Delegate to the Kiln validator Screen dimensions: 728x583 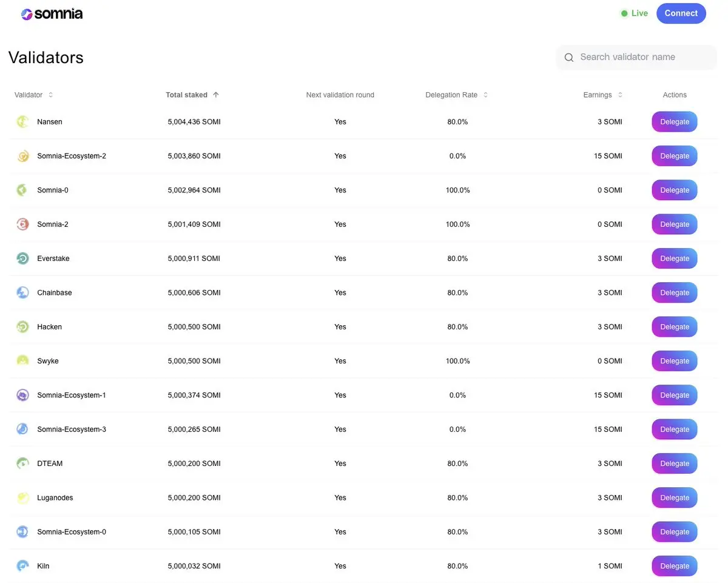(675, 566)
